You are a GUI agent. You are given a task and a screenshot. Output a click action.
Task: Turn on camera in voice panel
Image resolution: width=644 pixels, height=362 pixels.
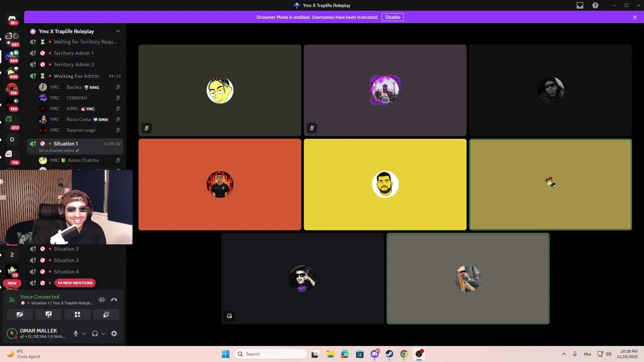pos(20,314)
